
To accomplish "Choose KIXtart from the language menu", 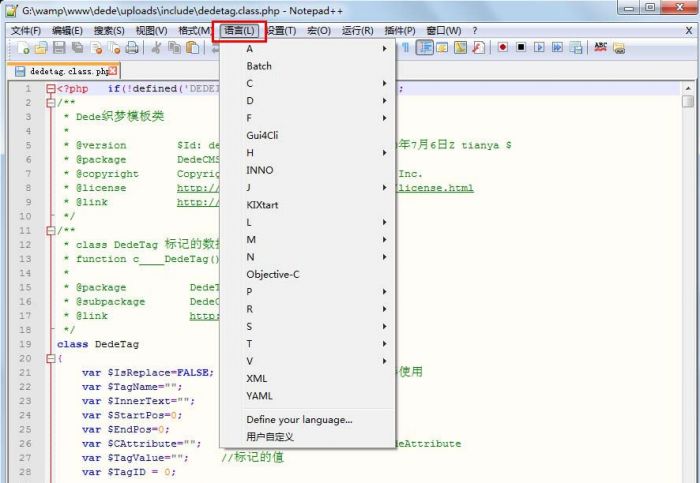I will tap(308, 205).
